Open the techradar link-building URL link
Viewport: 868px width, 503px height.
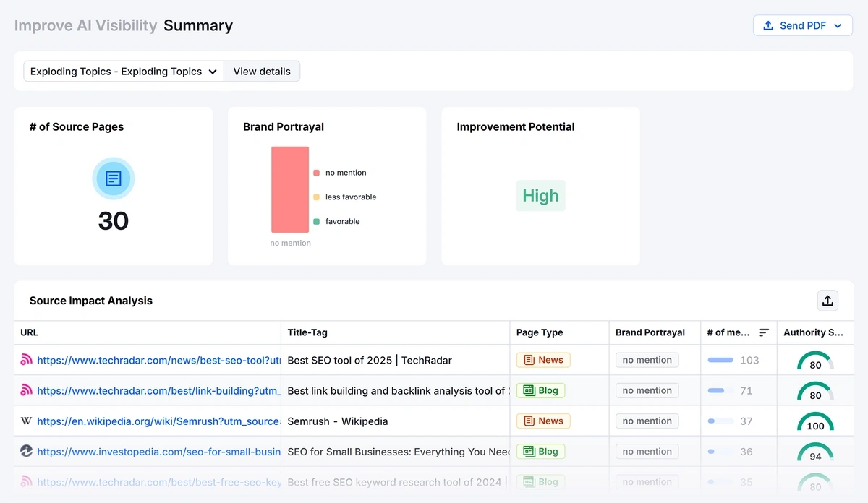pyautogui.click(x=158, y=390)
